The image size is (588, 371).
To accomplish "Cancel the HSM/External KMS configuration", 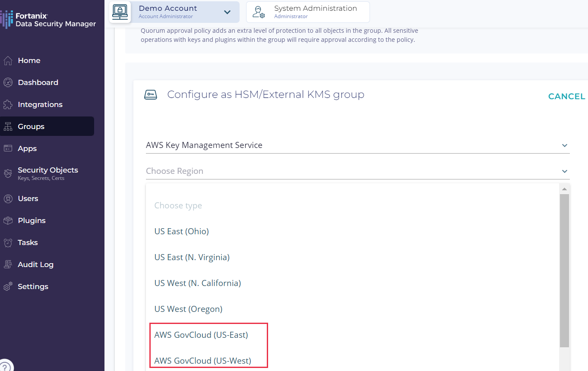I will click(x=566, y=97).
